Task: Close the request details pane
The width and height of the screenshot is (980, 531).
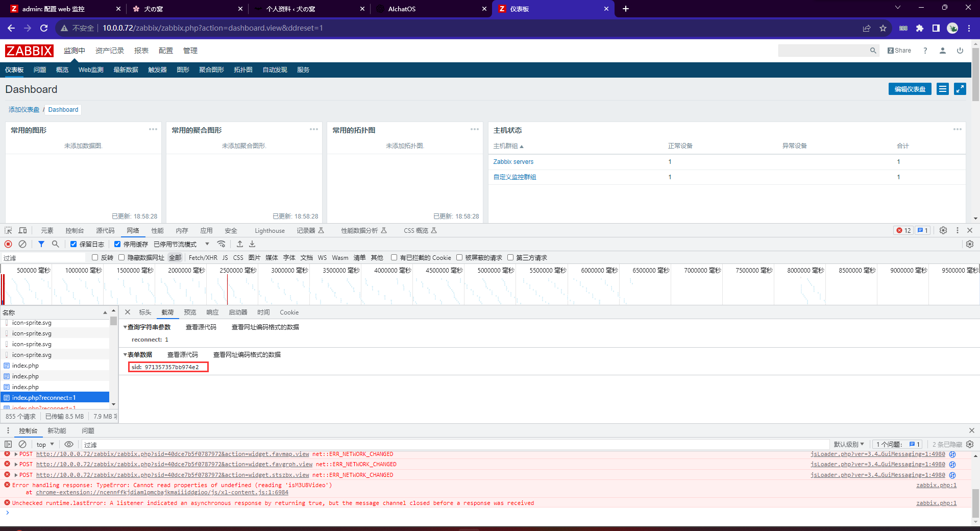Action: 128,312
